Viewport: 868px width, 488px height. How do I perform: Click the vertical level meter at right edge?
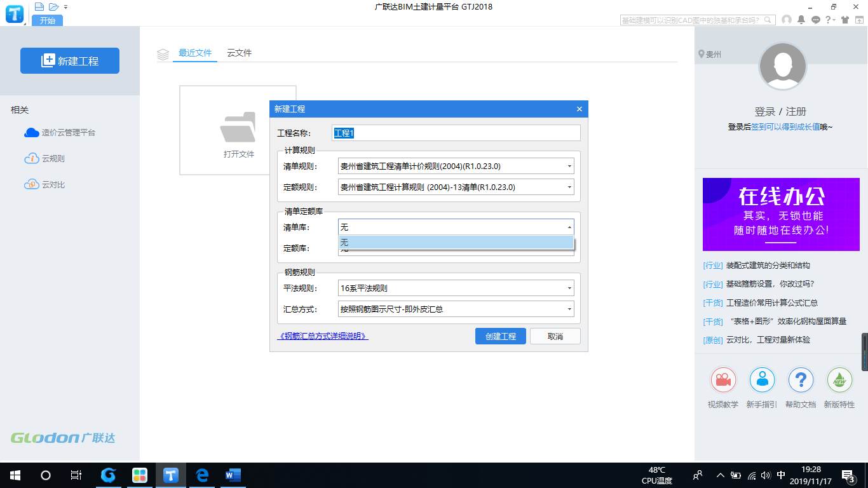click(865, 352)
